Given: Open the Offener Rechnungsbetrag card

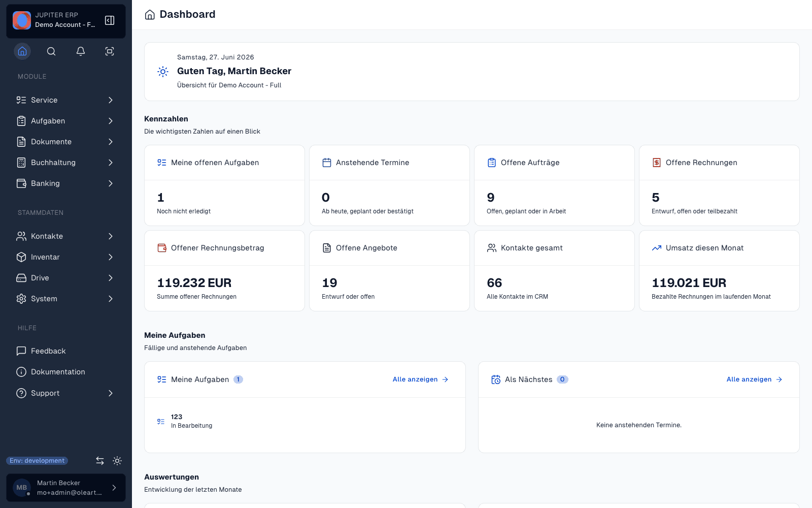Looking at the screenshot, I should 224,271.
